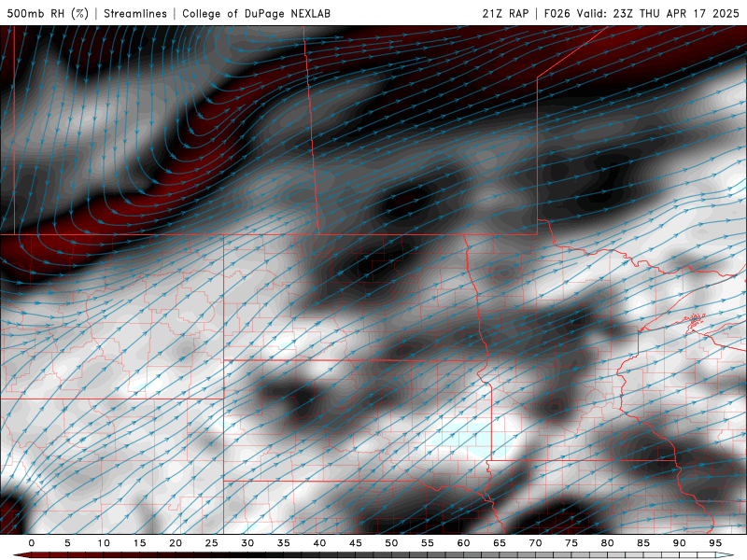Click the colorbar label "95"
Viewport: 747px width, 560px height.
[715, 543]
